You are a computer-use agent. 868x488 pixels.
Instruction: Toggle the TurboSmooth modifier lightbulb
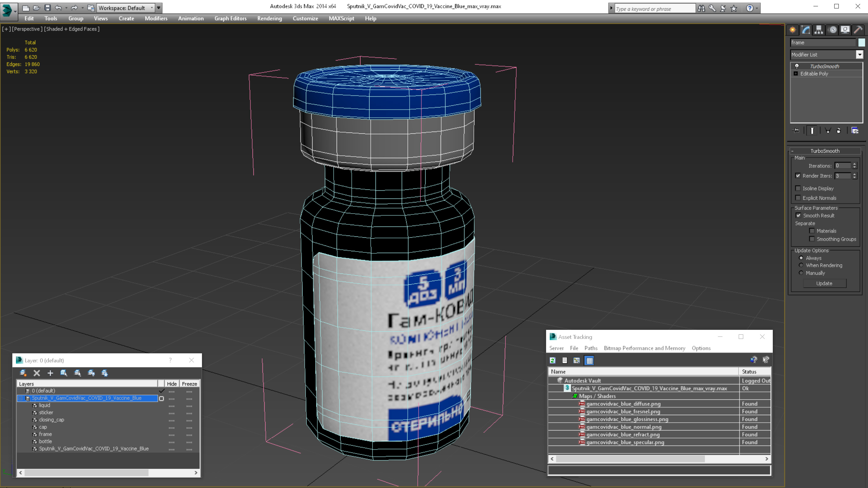[797, 66]
